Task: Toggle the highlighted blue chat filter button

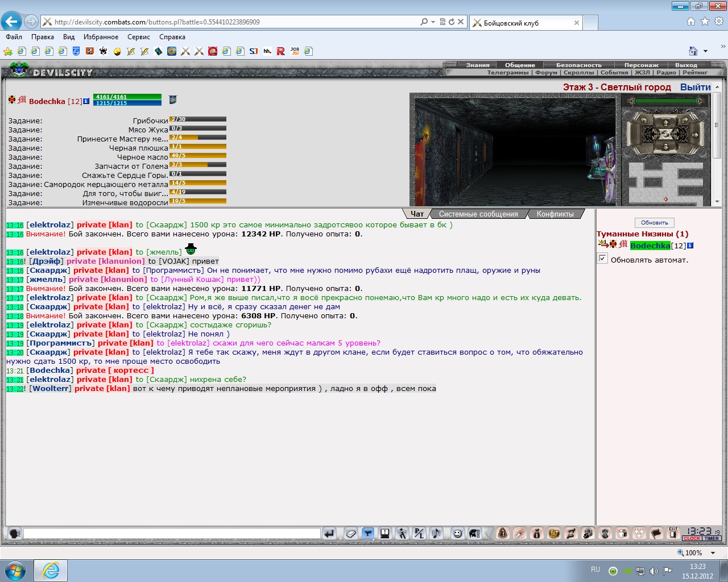Action: coord(368,533)
